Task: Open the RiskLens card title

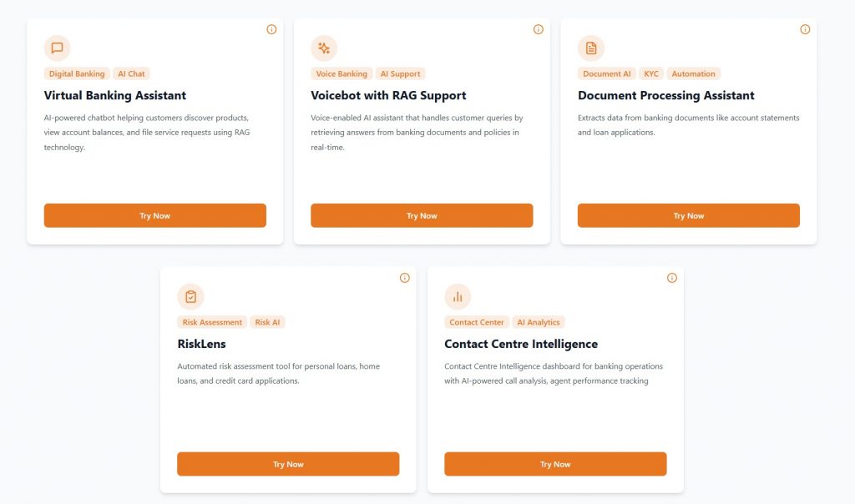Action: point(201,344)
